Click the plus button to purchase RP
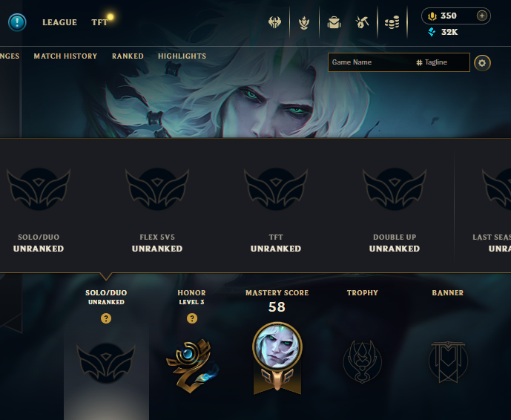Image resolution: width=511 pixels, height=420 pixels. 481,16
